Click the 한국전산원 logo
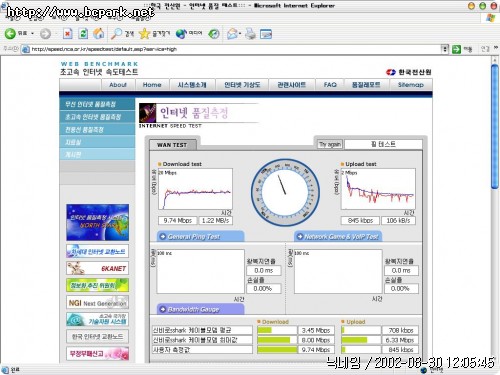The width and height of the screenshot is (500, 375). point(409,72)
